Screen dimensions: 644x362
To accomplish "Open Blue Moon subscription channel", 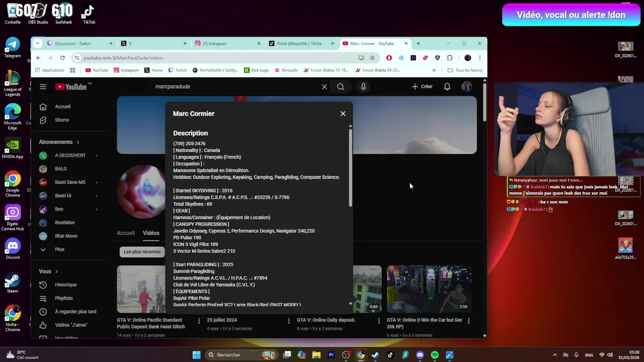I will [x=65, y=236].
